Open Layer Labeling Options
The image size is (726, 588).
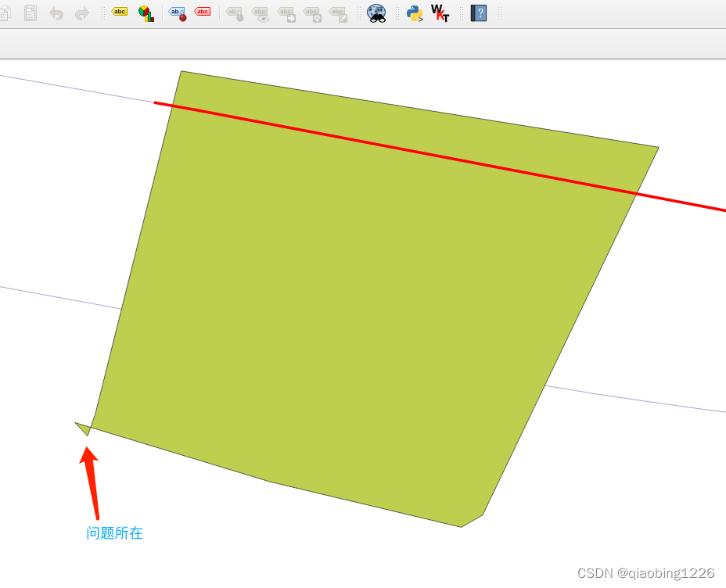[119, 12]
